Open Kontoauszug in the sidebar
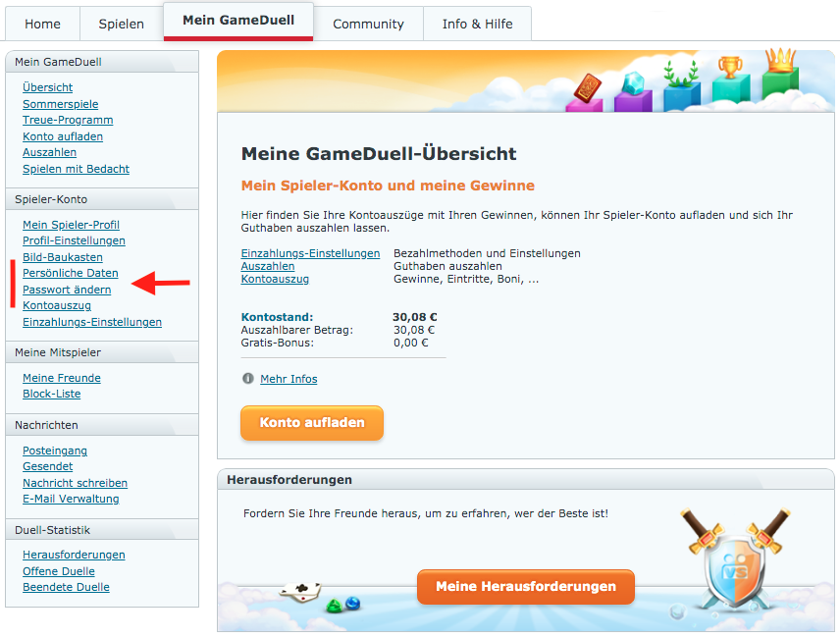Viewport: 840px width, 638px height. point(57,306)
